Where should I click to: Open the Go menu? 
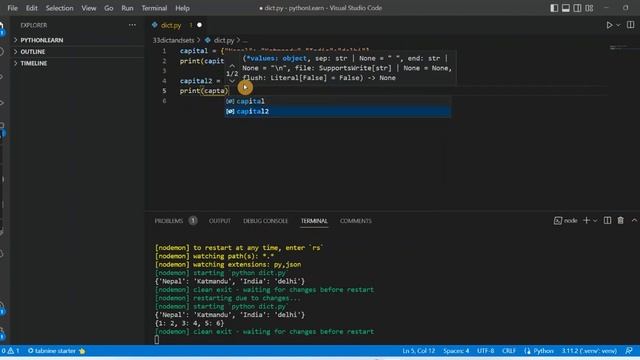tap(109, 8)
